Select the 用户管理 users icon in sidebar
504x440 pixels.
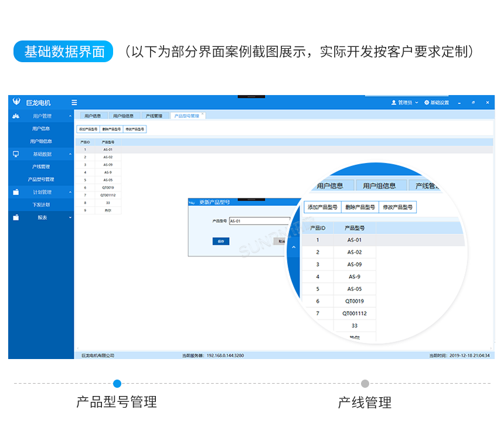pyautogui.click(x=15, y=116)
